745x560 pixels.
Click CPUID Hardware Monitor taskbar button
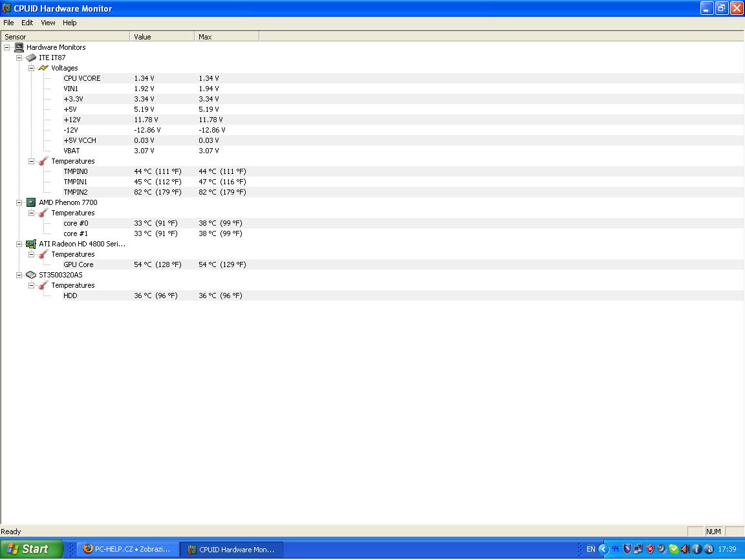pos(232,549)
